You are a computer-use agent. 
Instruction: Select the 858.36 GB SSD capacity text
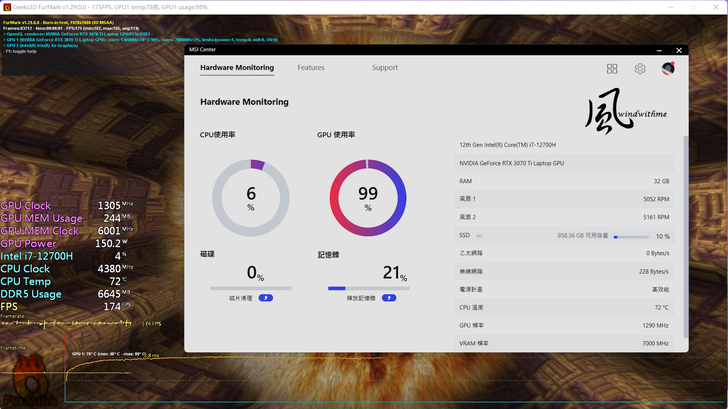click(583, 236)
